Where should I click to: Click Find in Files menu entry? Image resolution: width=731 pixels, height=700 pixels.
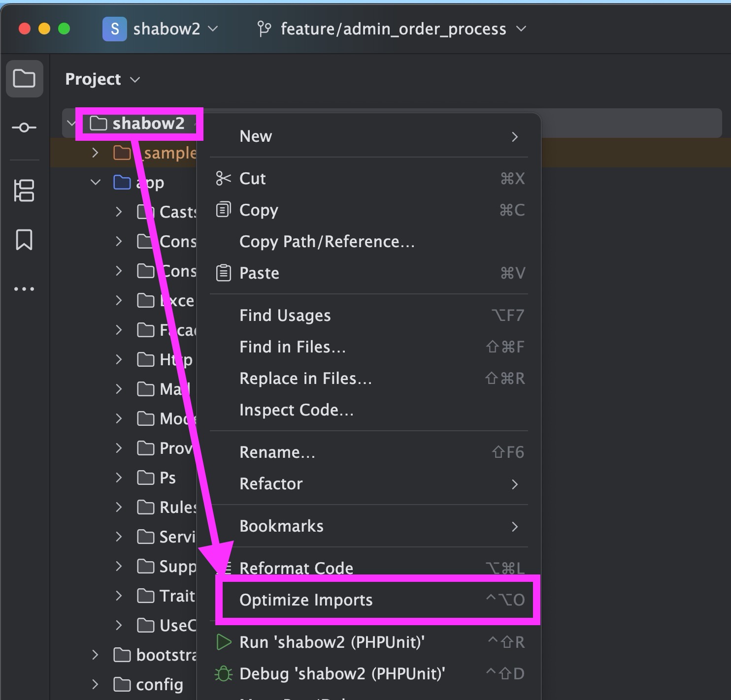tap(293, 347)
